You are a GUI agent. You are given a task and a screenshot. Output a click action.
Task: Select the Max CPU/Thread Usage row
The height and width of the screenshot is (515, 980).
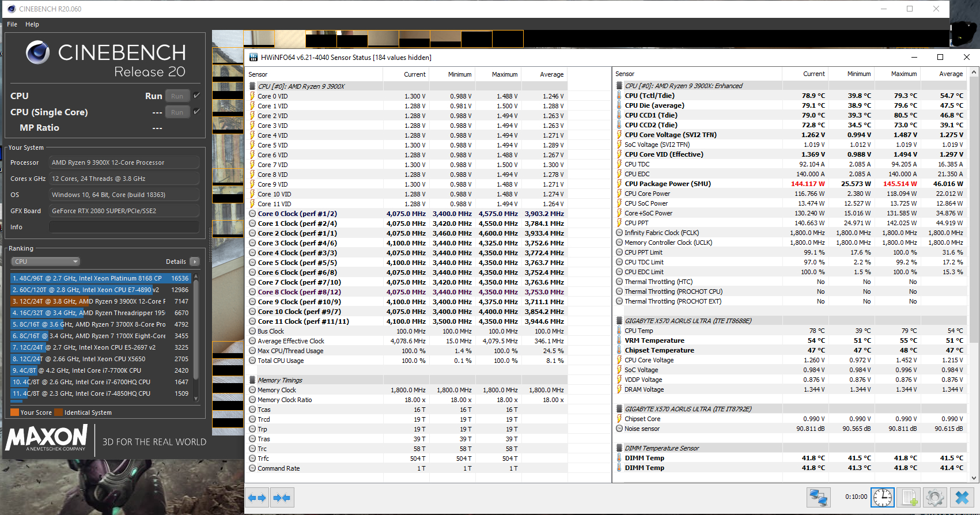[407, 351]
